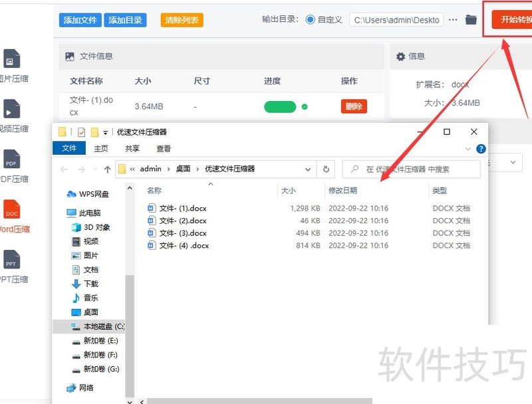Open the PPT压缩 sidebar tool
The image size is (532, 404).
coord(12,260)
